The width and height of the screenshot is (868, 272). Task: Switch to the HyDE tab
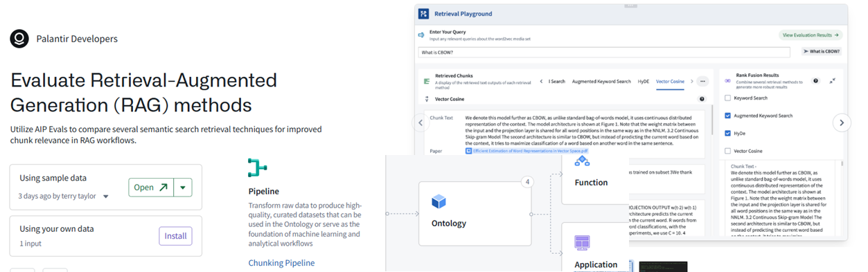point(644,82)
